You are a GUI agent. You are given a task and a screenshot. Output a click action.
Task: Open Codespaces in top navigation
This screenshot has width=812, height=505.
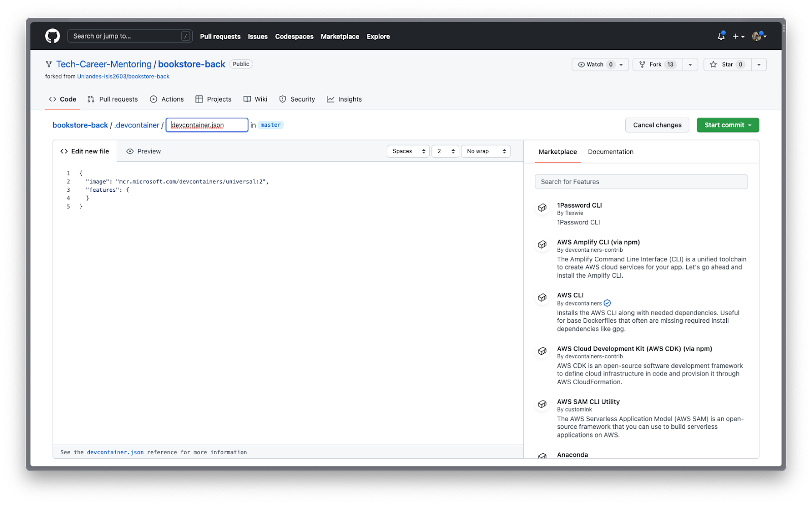tap(294, 37)
